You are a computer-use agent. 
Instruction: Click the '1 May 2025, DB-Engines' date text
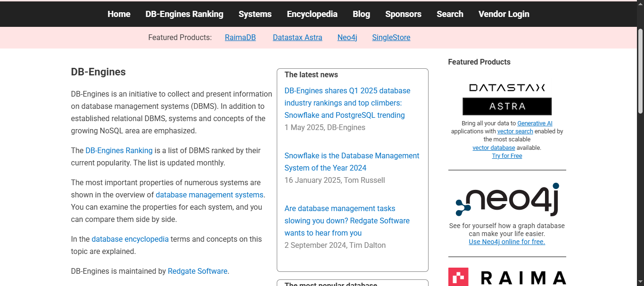[325, 127]
